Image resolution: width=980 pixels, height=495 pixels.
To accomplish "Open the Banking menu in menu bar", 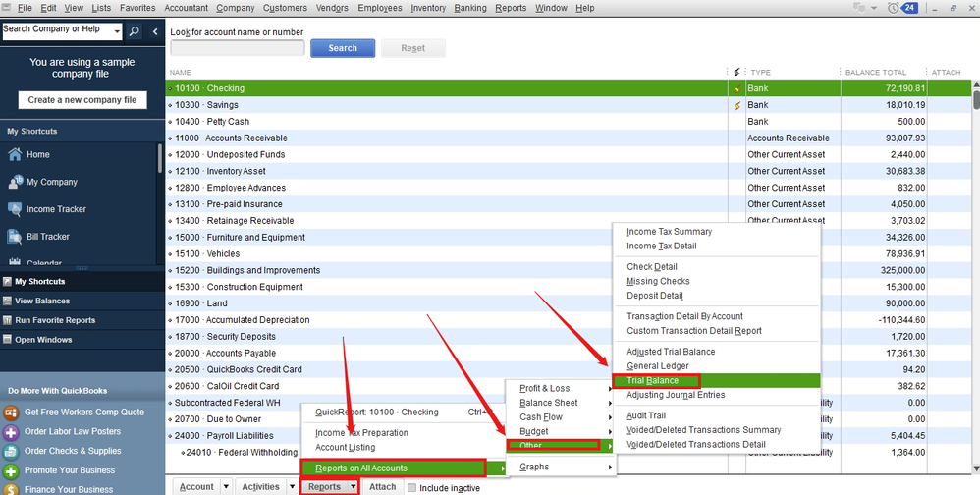I will (470, 8).
